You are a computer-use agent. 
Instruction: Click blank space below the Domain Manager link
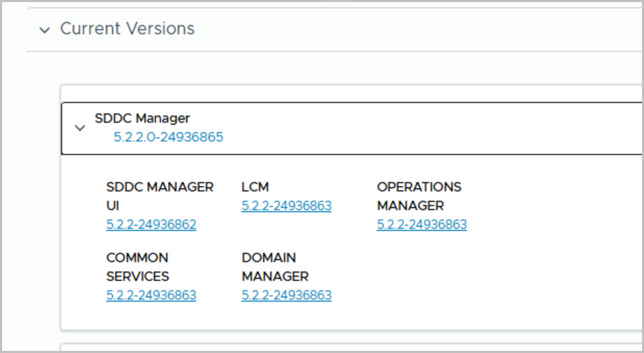[287, 316]
